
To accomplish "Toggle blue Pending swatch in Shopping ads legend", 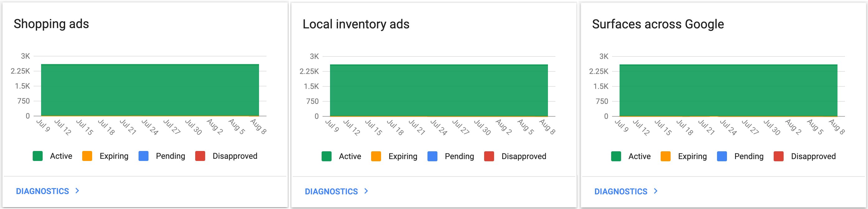I will tap(144, 156).
